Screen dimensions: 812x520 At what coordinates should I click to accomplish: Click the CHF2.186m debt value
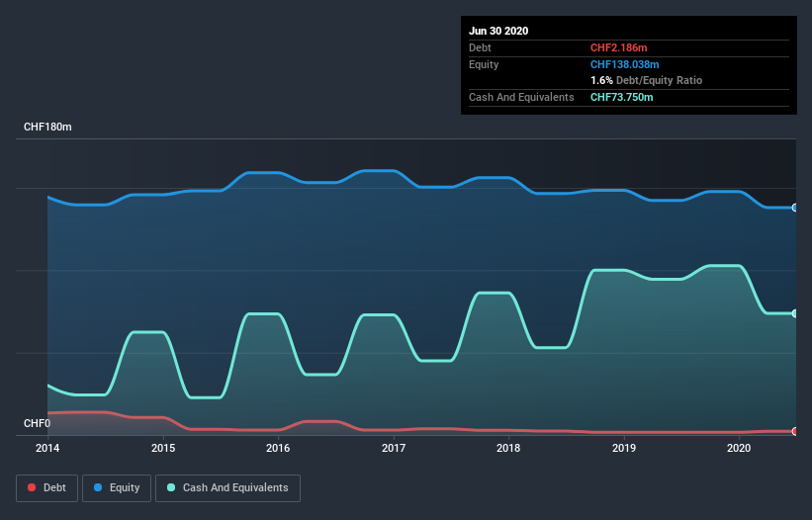click(619, 47)
